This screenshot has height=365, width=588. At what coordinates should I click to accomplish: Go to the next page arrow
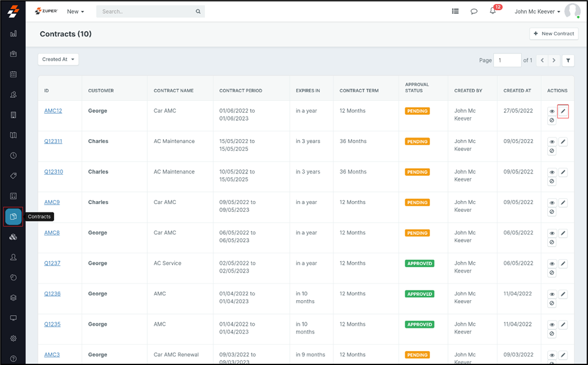(554, 60)
